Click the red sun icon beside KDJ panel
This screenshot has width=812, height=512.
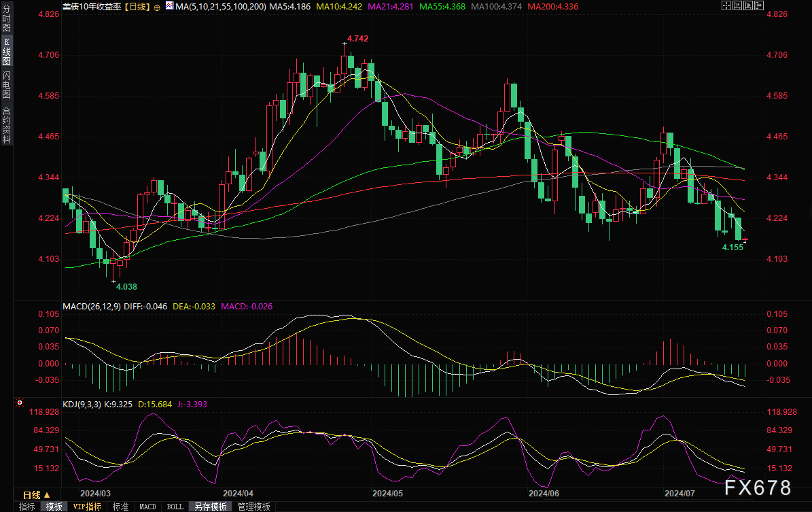point(20,403)
